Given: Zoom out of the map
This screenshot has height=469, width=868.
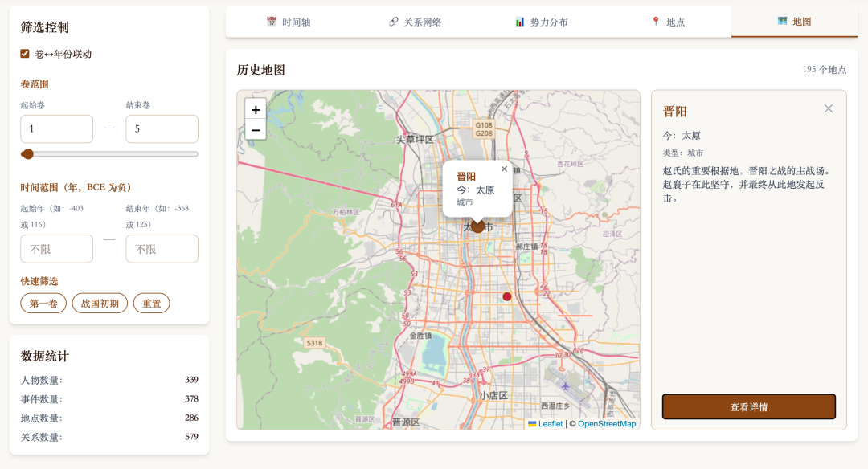Looking at the screenshot, I should [256, 130].
